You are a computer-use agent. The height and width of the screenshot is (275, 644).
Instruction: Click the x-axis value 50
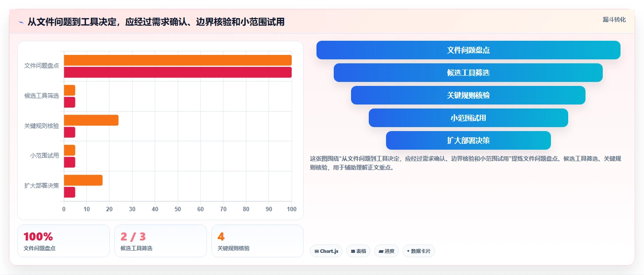click(x=178, y=209)
